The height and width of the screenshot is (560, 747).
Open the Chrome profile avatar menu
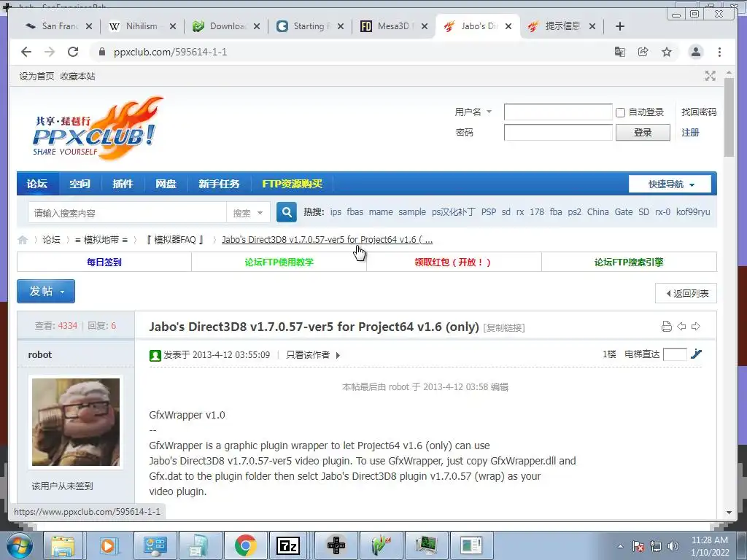point(695,52)
